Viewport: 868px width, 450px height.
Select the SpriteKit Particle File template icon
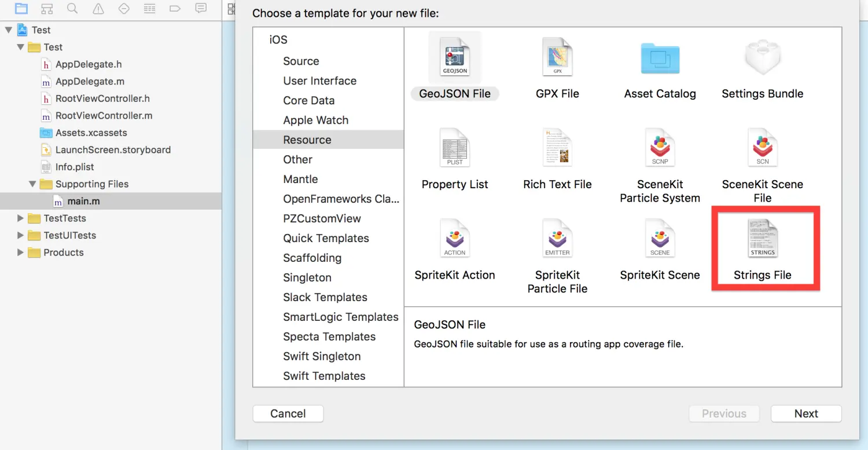click(557, 238)
